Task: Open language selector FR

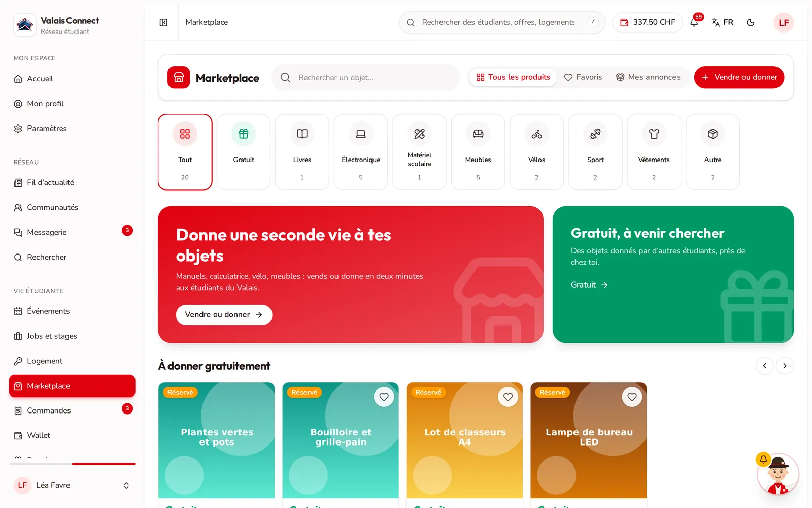Action: (x=722, y=22)
